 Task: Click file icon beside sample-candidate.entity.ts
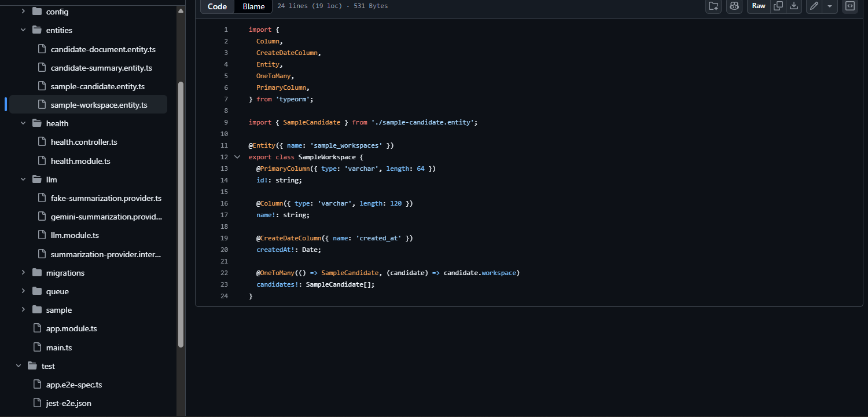[x=42, y=86]
